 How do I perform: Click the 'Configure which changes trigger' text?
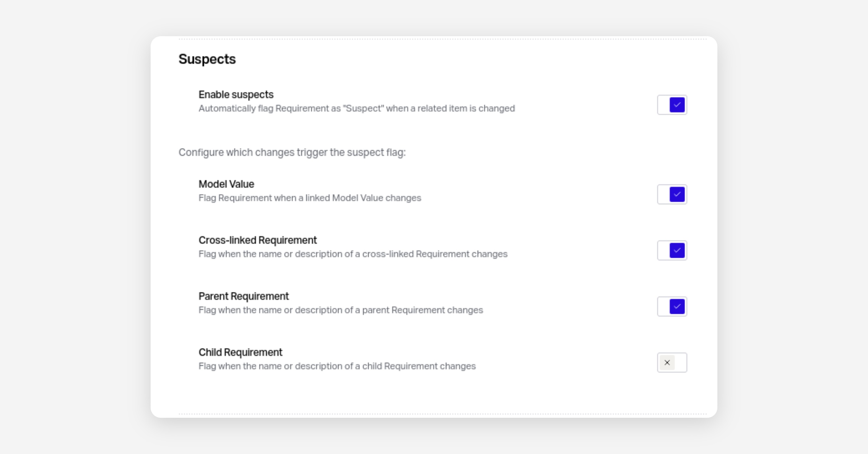(x=292, y=152)
